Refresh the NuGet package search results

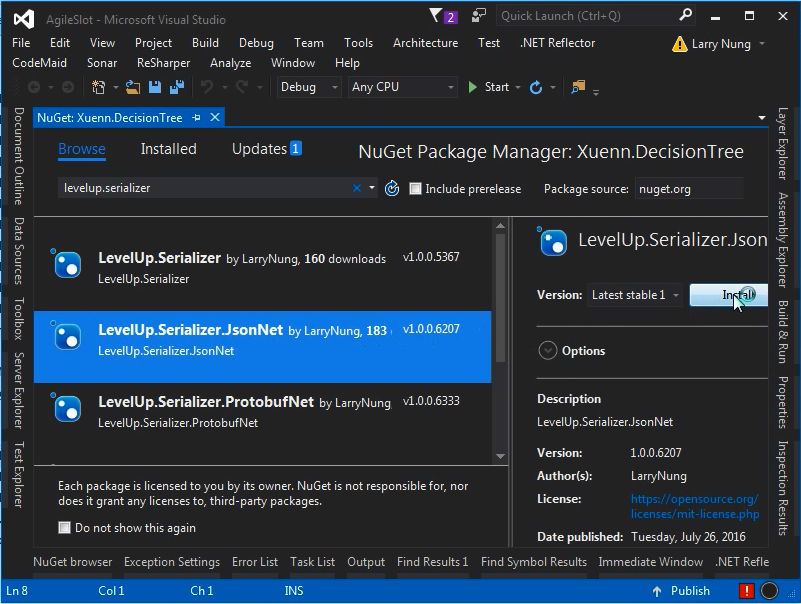[392, 189]
